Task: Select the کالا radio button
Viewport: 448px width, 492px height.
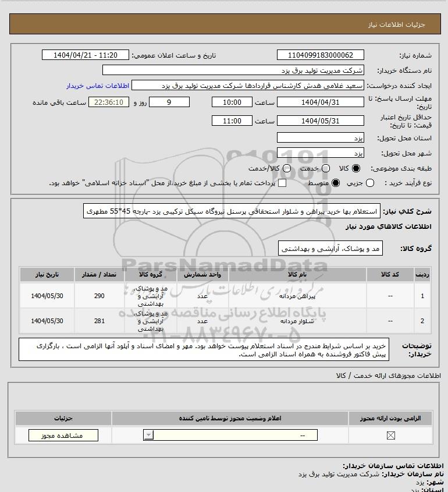Action: coord(356,168)
